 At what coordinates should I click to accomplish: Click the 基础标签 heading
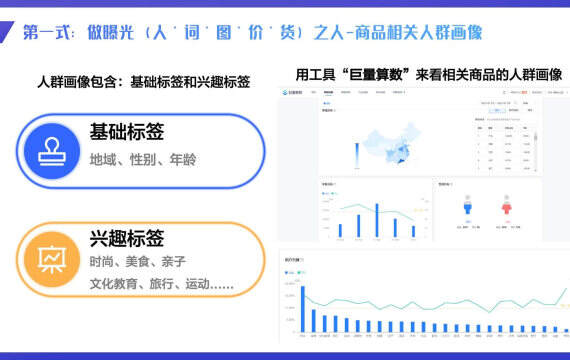click(x=127, y=132)
